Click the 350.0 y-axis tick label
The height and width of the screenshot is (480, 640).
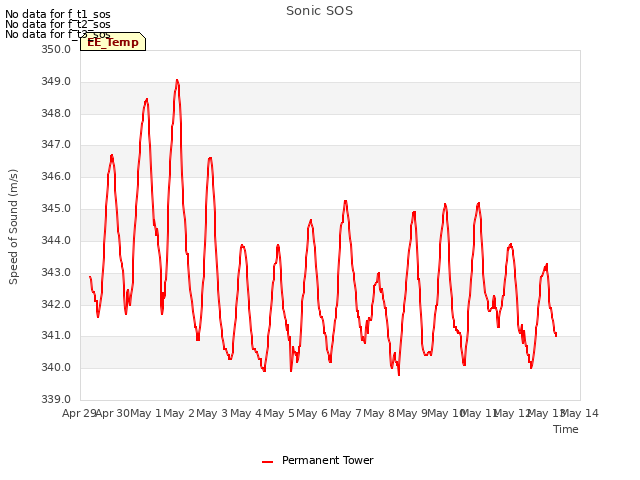56,49
